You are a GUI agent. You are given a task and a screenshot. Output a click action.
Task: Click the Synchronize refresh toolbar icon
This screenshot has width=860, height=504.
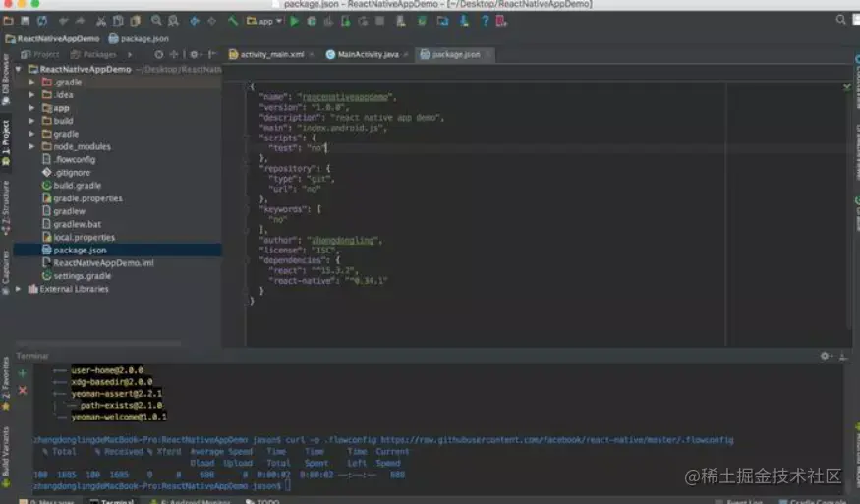tap(42, 21)
